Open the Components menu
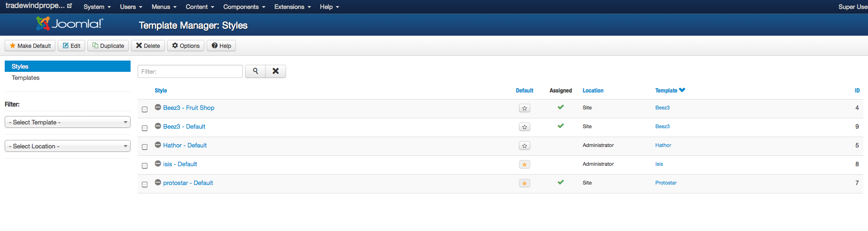The height and width of the screenshot is (231, 868). click(244, 7)
